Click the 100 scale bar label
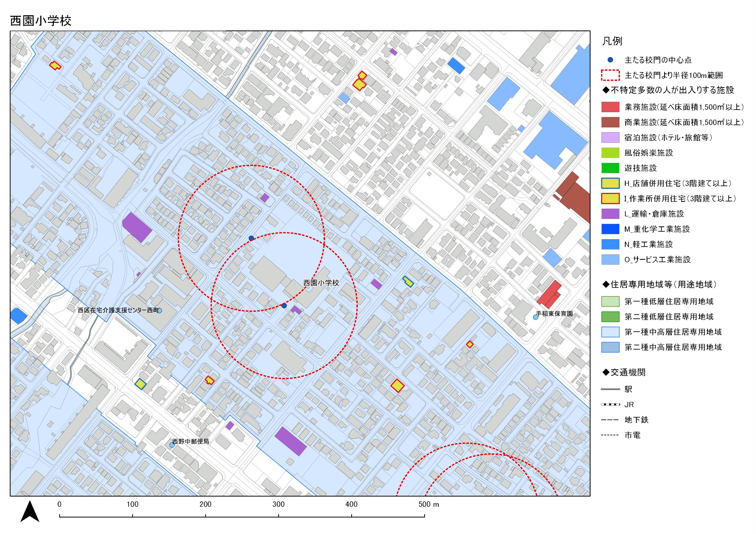This screenshot has height=534, width=756. click(132, 504)
